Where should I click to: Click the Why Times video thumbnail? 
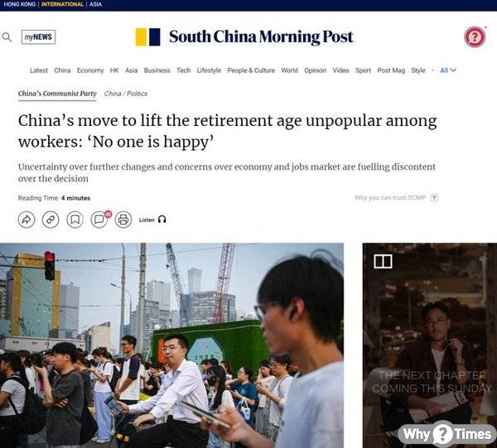point(430,345)
